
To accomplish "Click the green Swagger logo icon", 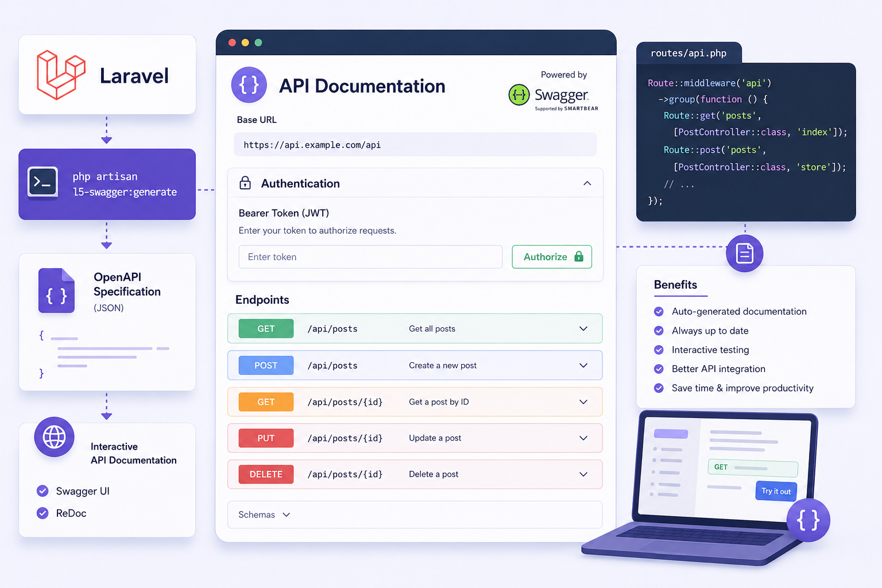I will (519, 95).
